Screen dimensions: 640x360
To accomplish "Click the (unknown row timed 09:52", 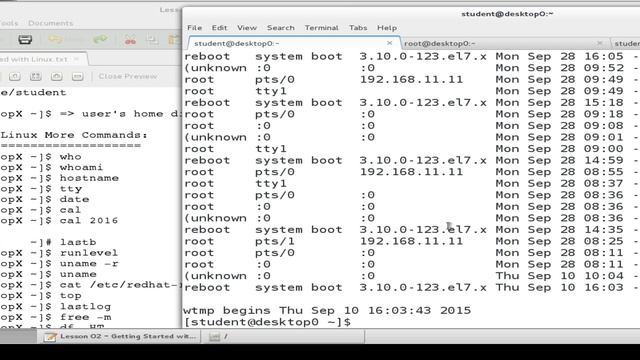I will pos(411,68).
